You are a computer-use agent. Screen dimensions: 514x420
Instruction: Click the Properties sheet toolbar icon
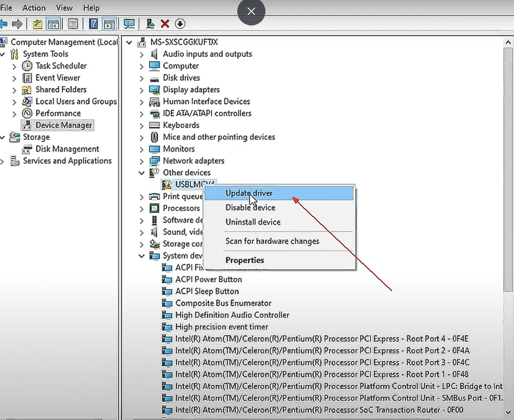73,24
